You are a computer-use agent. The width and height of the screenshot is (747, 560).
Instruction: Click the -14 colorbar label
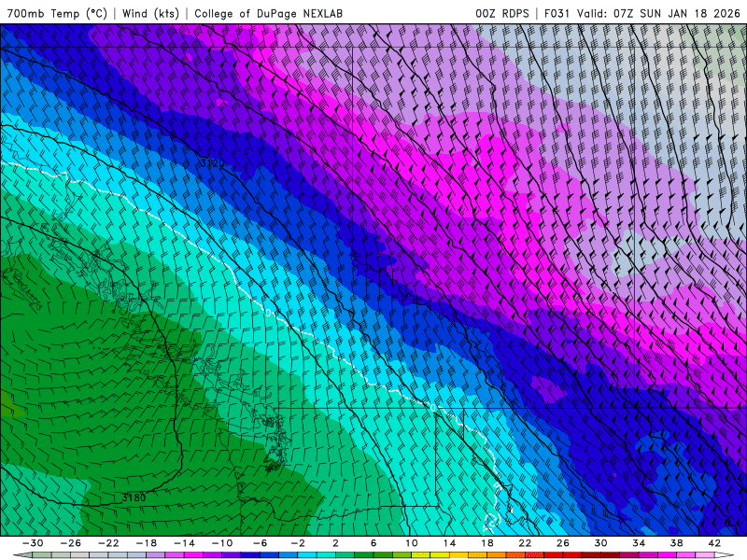(x=184, y=543)
